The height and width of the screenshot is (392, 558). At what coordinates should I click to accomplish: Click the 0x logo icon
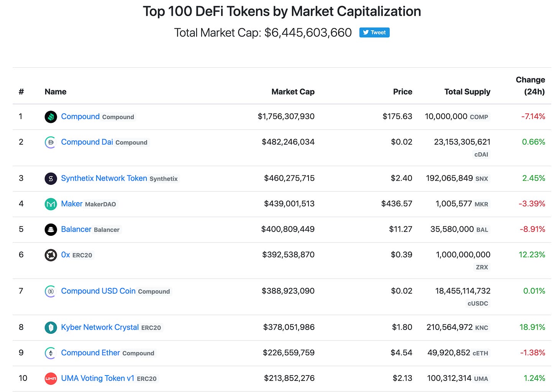tap(51, 255)
